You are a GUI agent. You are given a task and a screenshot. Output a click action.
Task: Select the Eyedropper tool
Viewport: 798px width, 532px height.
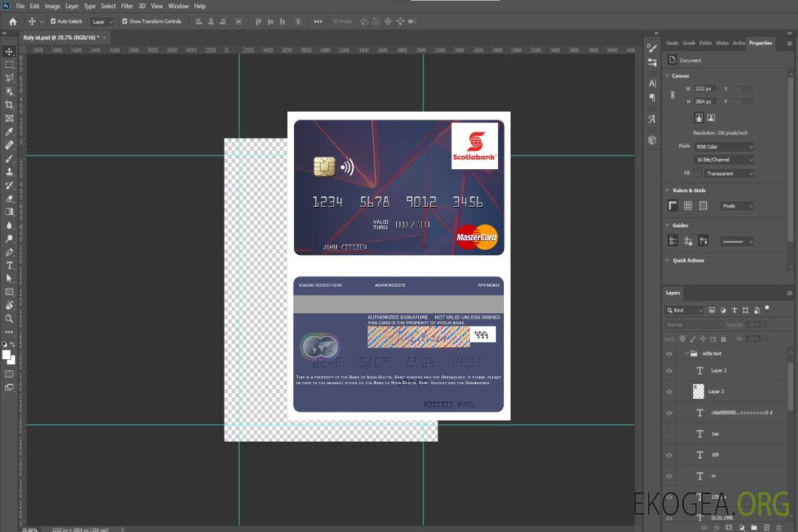(9, 132)
